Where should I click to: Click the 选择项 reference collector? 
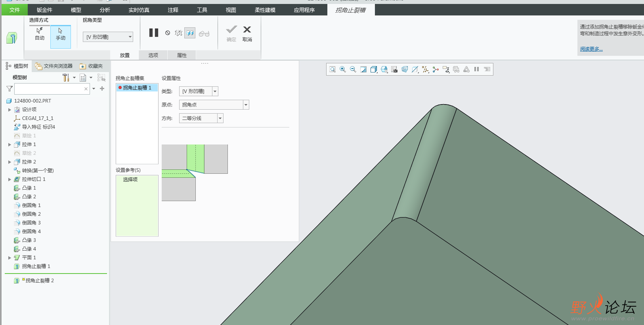click(137, 180)
